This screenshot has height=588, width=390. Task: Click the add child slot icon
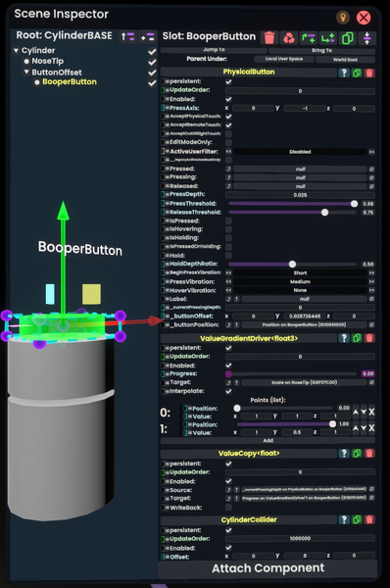click(x=327, y=37)
